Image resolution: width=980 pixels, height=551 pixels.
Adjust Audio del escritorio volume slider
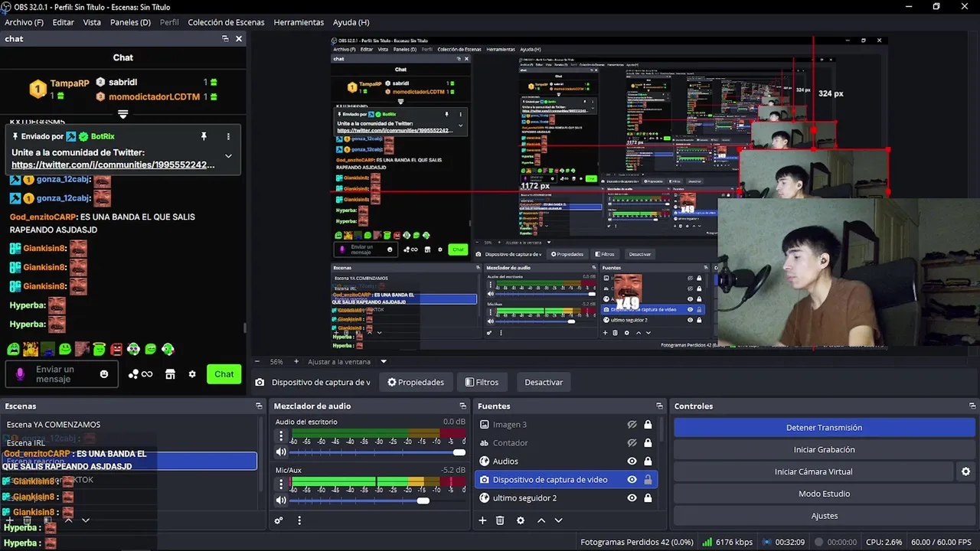pyautogui.click(x=378, y=452)
